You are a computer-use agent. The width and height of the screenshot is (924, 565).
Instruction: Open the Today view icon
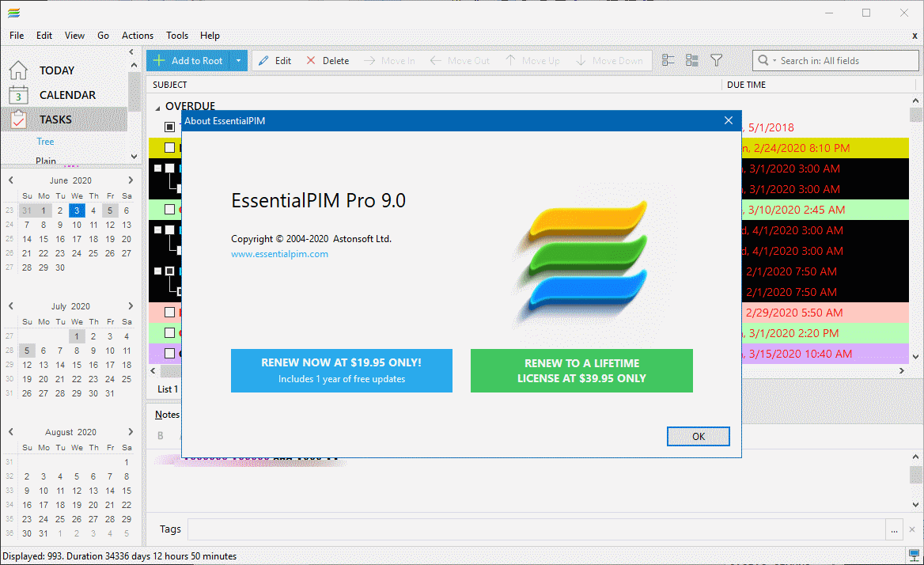pos(18,70)
